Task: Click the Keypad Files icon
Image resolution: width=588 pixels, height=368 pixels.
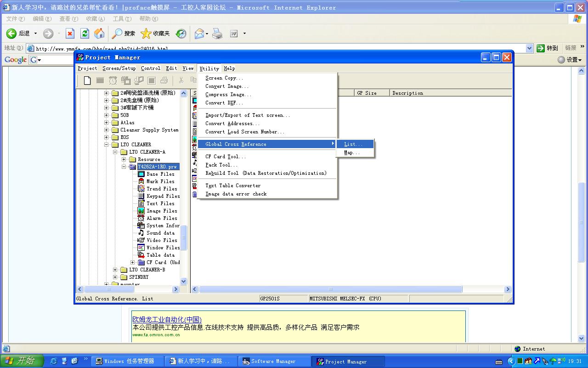Action: tap(141, 196)
